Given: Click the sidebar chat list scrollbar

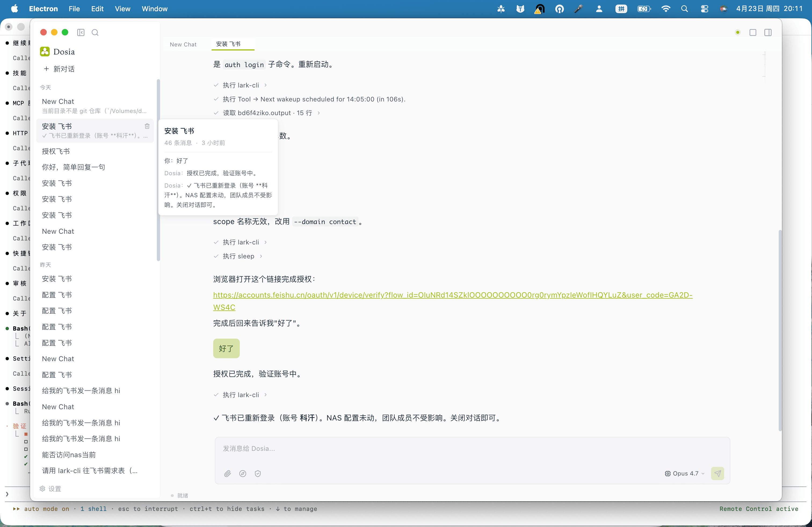Looking at the screenshot, I should pos(158,170).
